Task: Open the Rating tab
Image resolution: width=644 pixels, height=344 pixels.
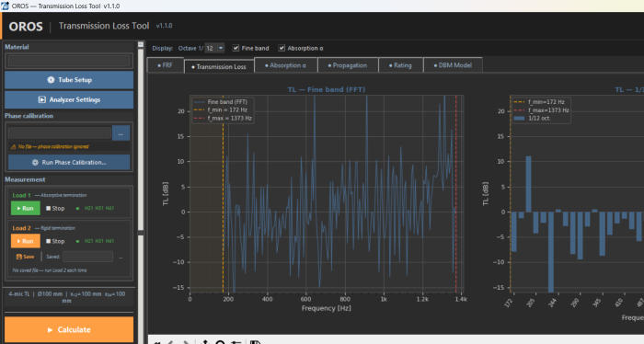Action: point(400,65)
